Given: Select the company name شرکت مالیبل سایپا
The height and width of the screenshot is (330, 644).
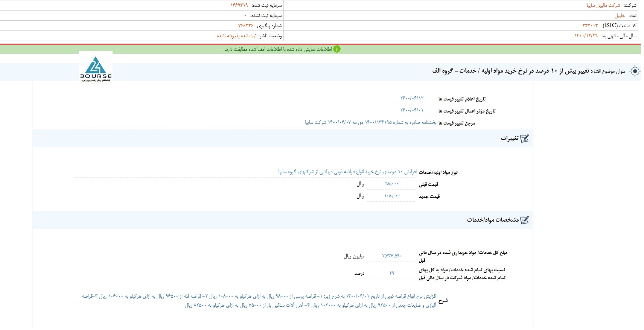Looking at the screenshot, I should (603, 5).
